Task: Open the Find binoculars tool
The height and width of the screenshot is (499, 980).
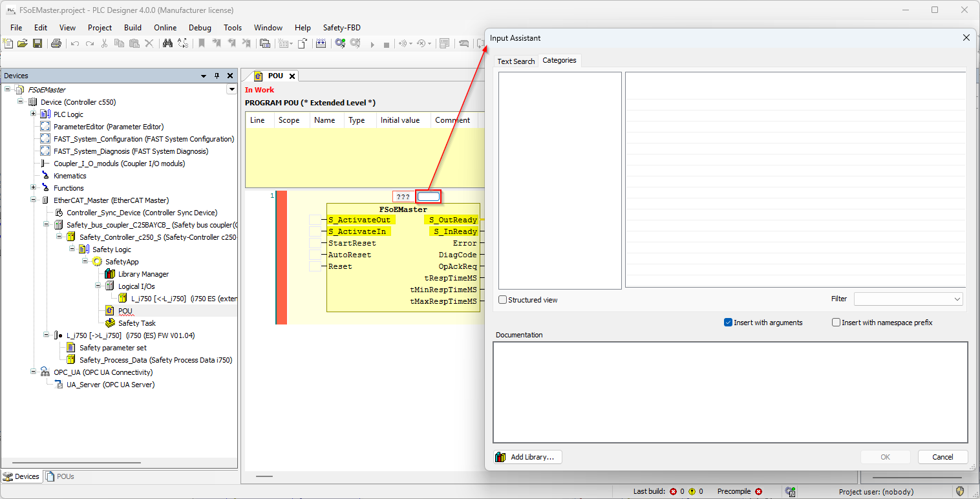Action: [x=167, y=43]
